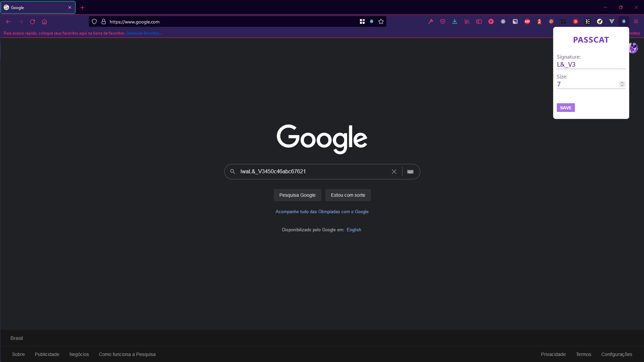Screen dimensions: 644x362
Task: Open the colorful color wheel extension icon
Action: tap(600, 21)
